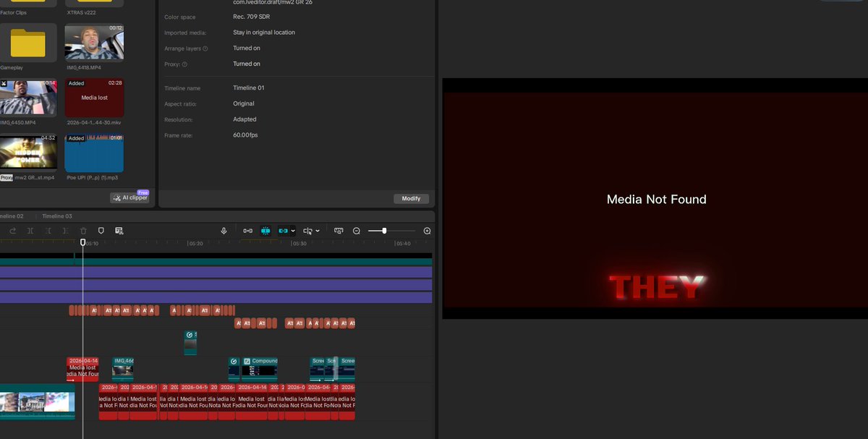The height and width of the screenshot is (439, 868).
Task: Adjust the timeline zoom slider
Action: [384, 231]
